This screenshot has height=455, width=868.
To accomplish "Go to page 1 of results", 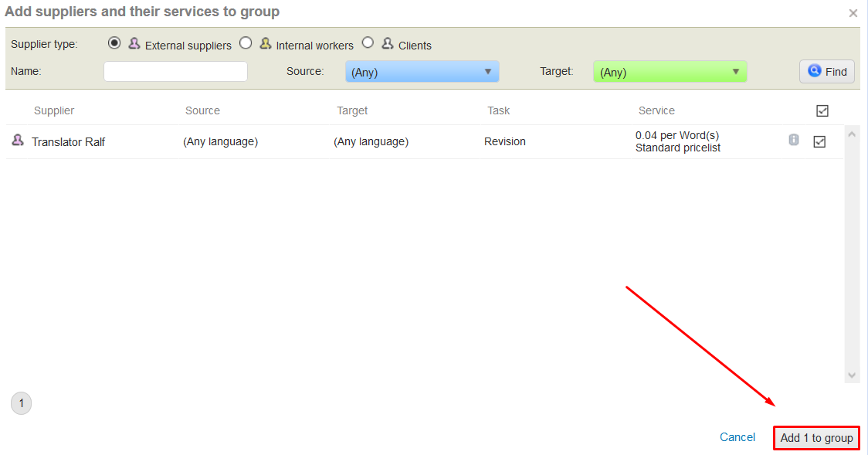I will [22, 403].
